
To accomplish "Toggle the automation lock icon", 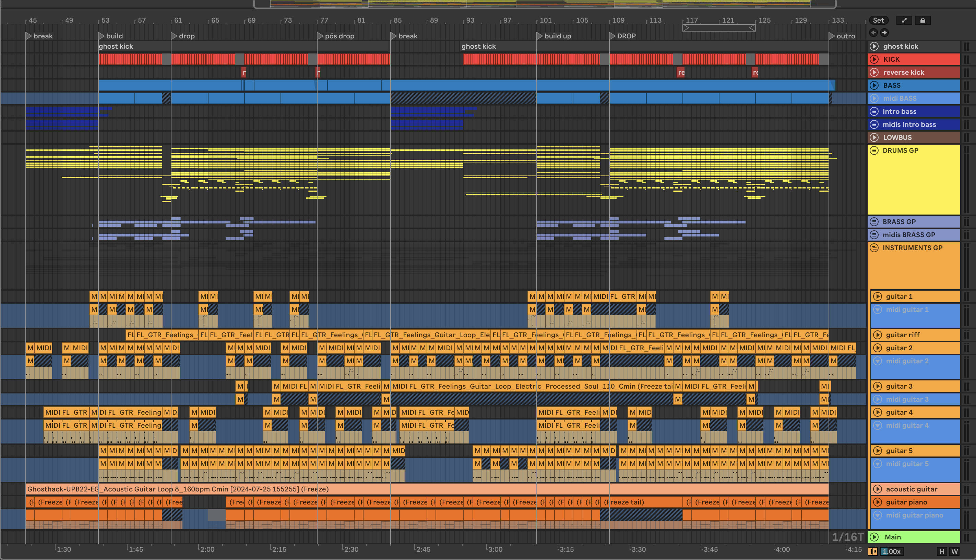I will pos(923,20).
